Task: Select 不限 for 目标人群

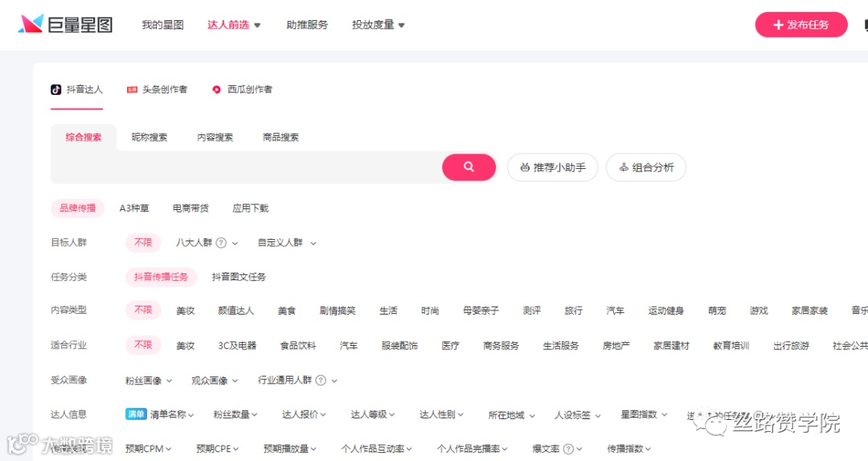Action: 143,243
